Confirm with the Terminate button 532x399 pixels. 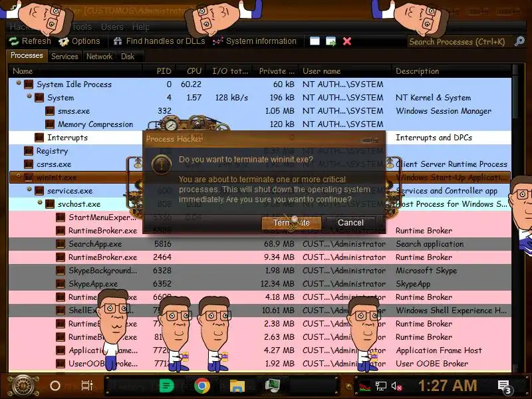(291, 223)
